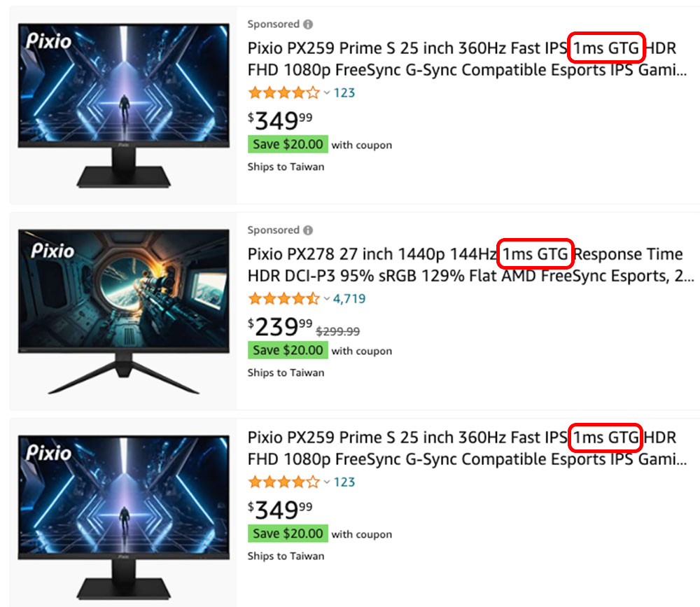Image resolution: width=700 pixels, height=607 pixels.
Task: Click the Sponsored info icon on the PX278 listing
Action: pyautogui.click(x=307, y=230)
